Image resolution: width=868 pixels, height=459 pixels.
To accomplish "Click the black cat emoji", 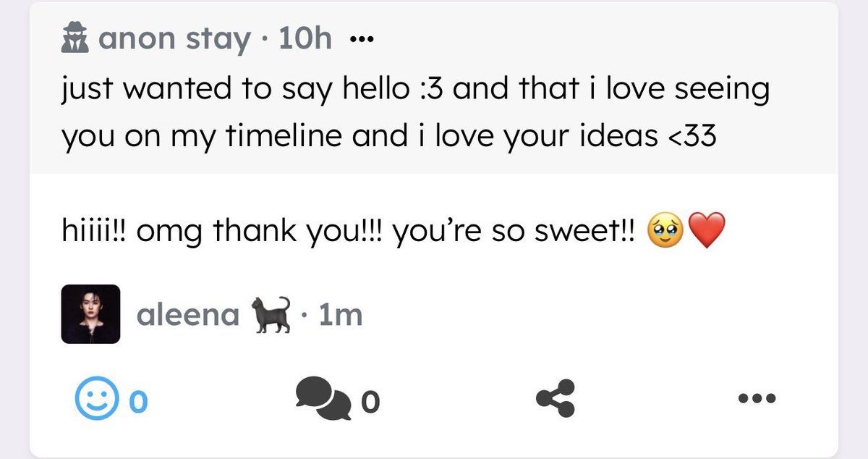I will pos(269,314).
